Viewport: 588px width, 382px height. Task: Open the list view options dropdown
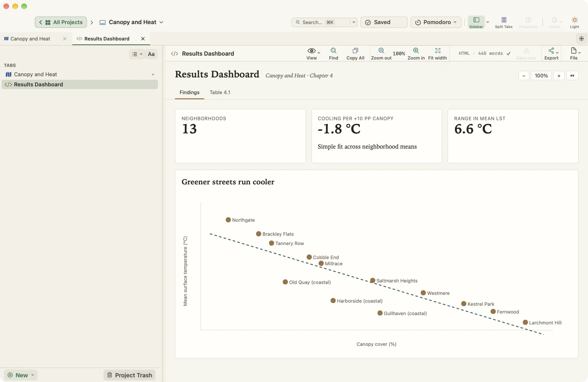(x=137, y=54)
